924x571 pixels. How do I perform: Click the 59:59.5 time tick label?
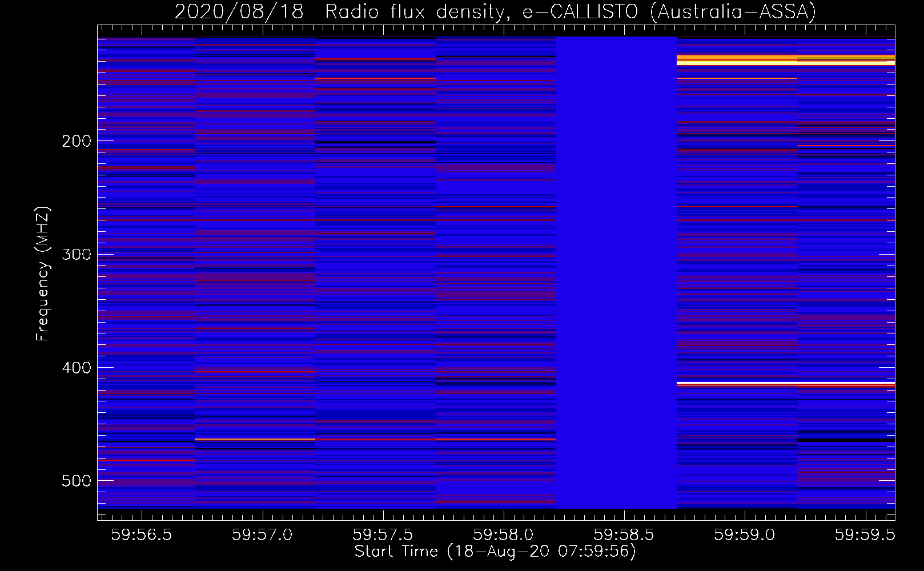(x=865, y=534)
